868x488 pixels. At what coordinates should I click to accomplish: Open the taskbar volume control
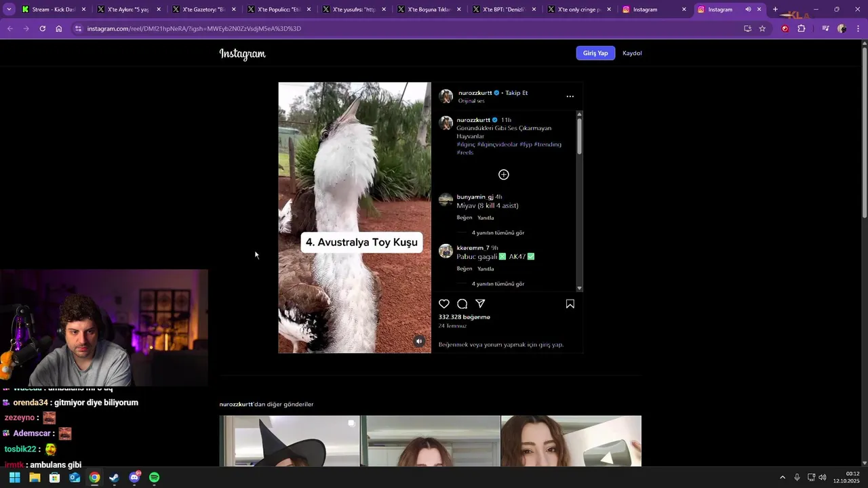click(x=823, y=477)
